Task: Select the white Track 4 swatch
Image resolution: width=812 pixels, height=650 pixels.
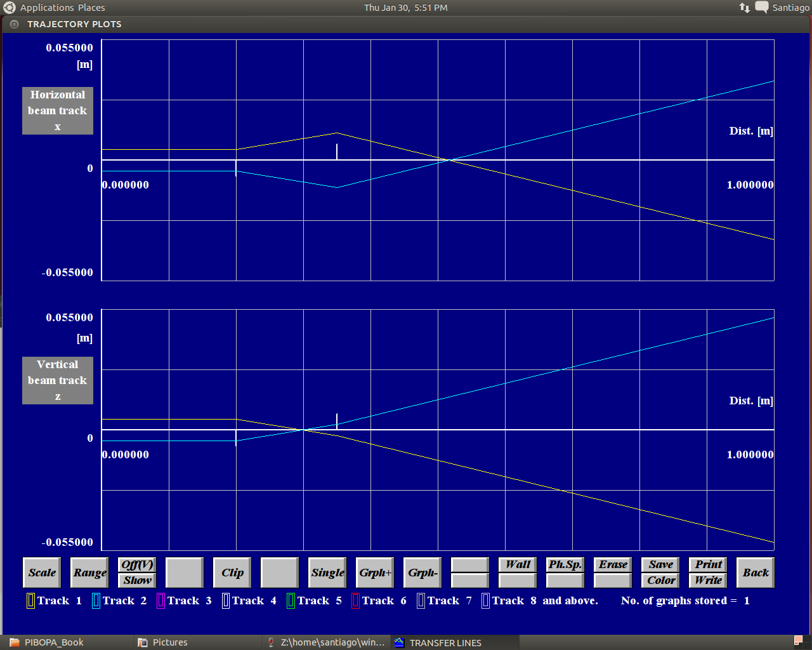Action: point(226,600)
